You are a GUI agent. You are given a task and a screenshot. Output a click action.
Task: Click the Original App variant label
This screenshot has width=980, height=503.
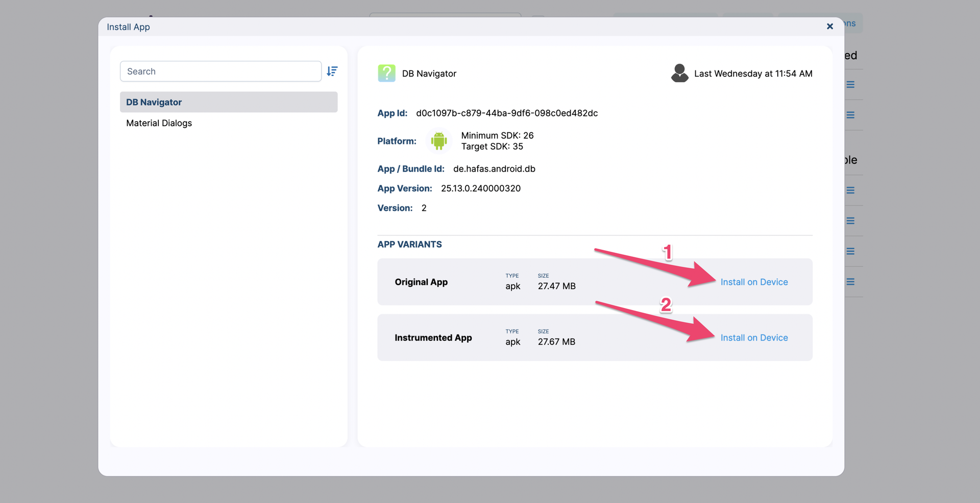(x=421, y=282)
